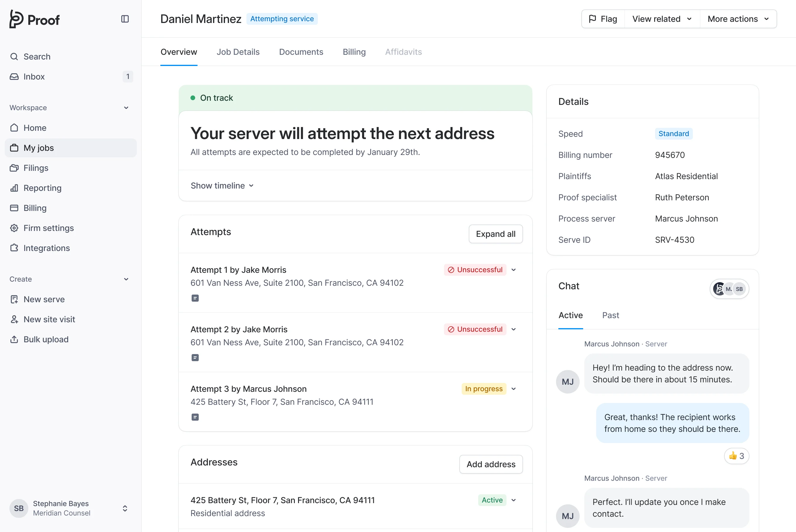Collapse sidebar with the panel icon

125,19
